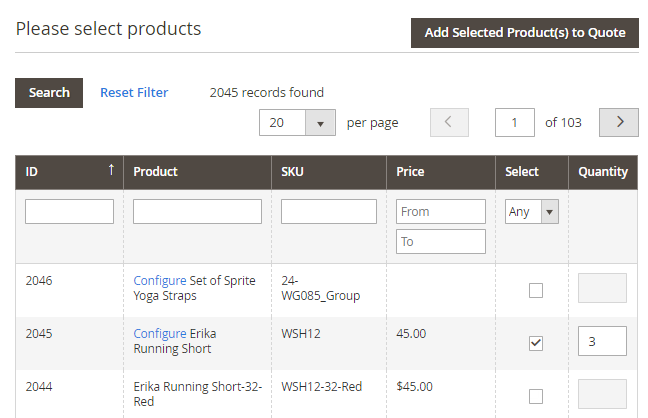The width and height of the screenshot is (648, 418).
Task: Open Configure link for Erika Running Short
Action: coord(159,333)
